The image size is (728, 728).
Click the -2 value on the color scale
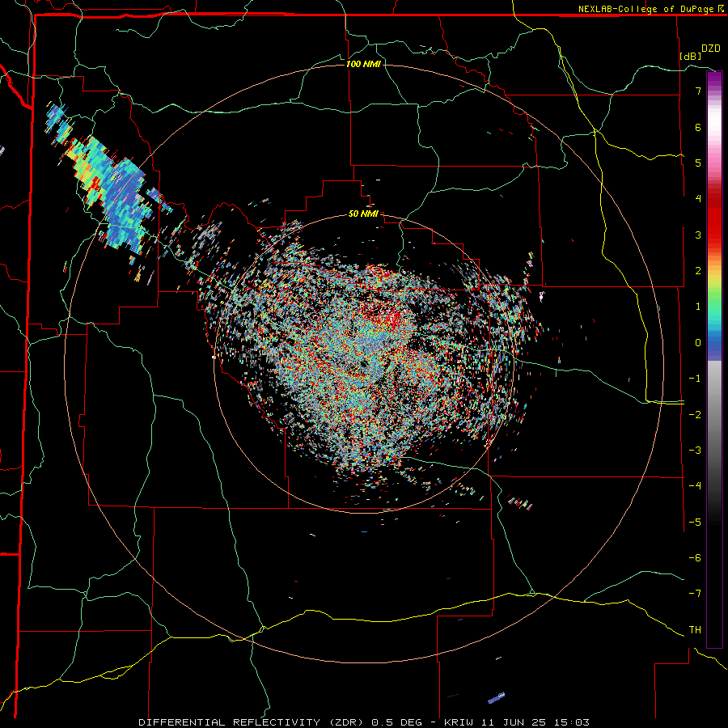click(695, 415)
